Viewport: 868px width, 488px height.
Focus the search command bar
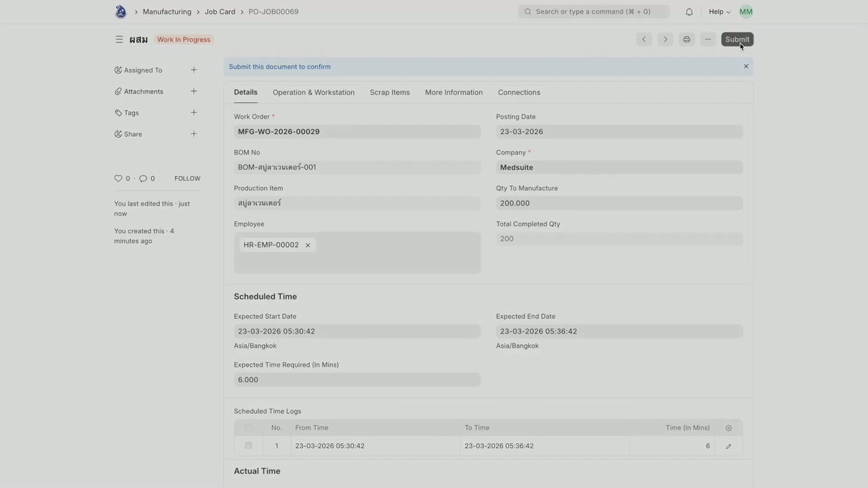(x=594, y=12)
